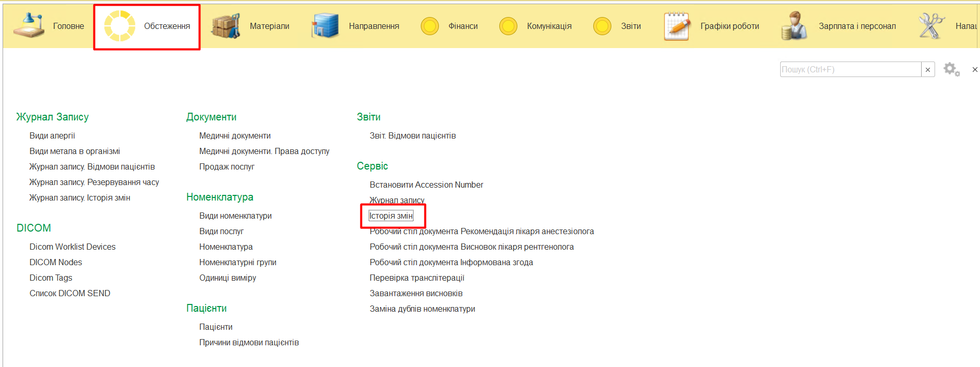Open Медичні документи link

(235, 136)
